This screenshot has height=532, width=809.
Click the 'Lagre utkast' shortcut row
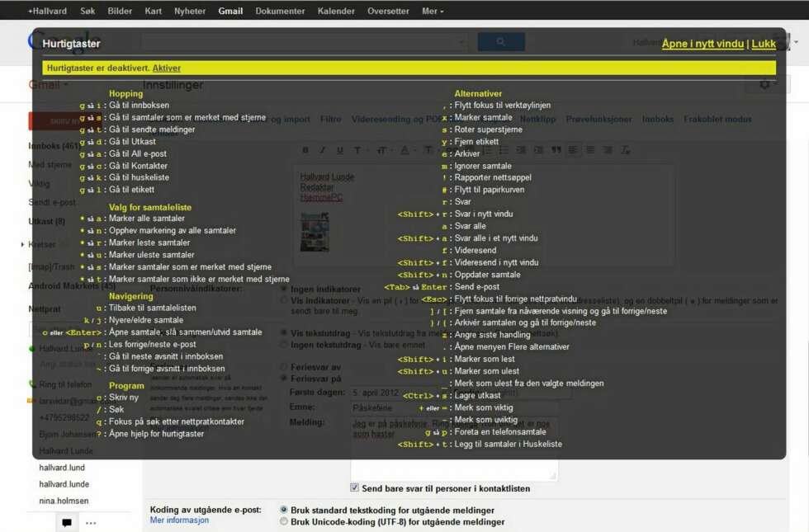(x=451, y=395)
